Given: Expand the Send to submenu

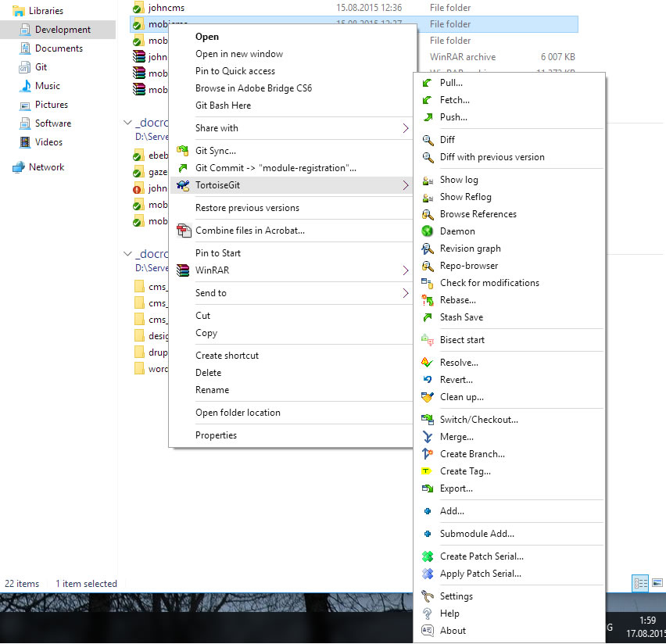Looking at the screenshot, I should 405,293.
